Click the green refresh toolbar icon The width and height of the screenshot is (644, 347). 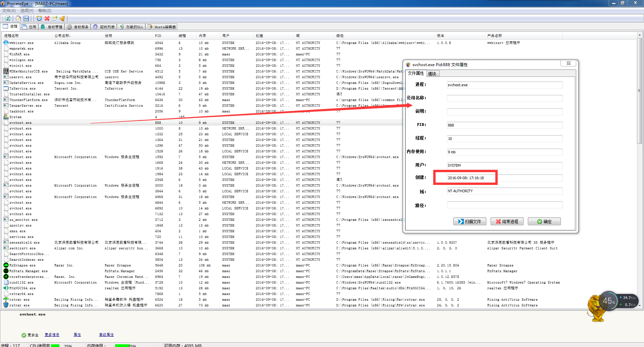pos(8,18)
